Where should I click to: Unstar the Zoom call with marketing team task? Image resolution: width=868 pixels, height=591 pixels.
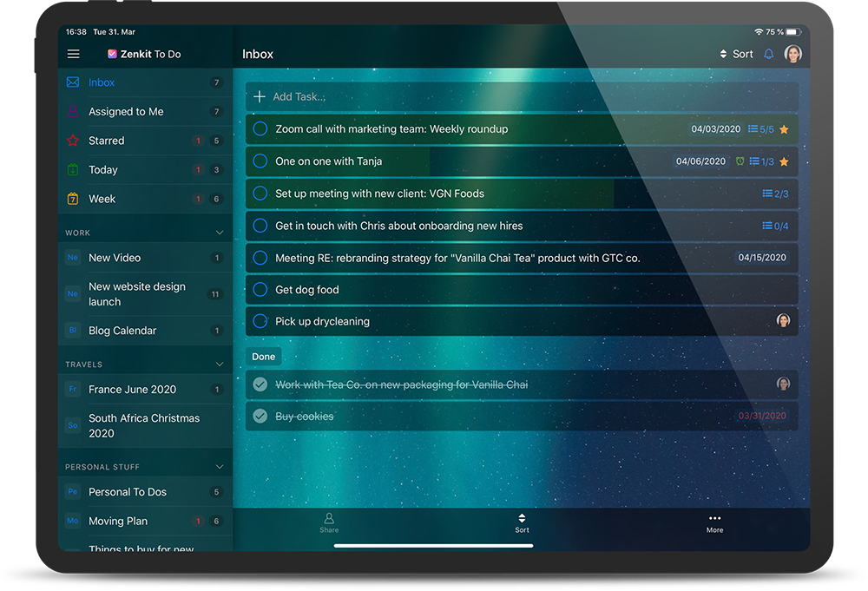[784, 129]
